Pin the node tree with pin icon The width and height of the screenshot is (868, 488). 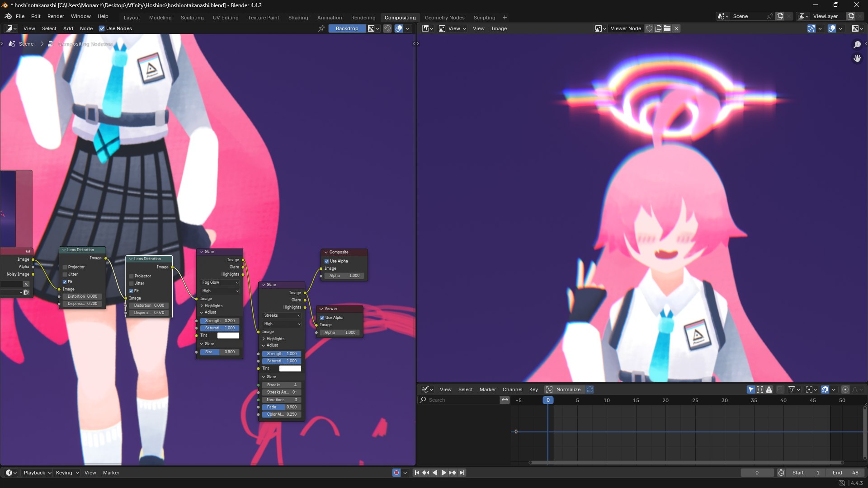pyautogui.click(x=321, y=28)
